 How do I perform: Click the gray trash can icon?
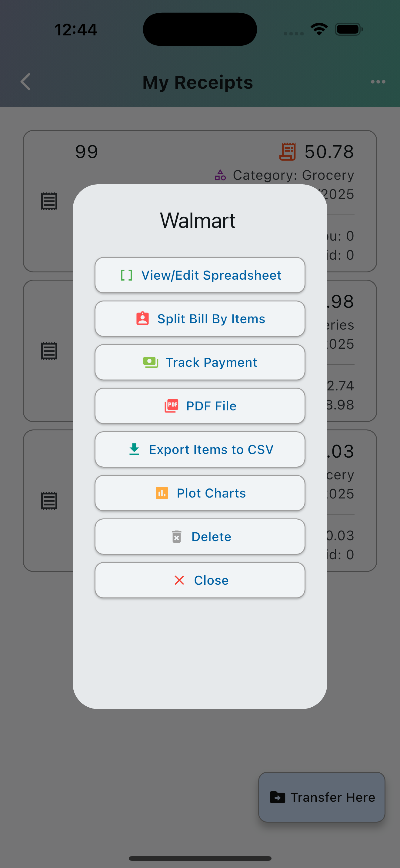176,536
